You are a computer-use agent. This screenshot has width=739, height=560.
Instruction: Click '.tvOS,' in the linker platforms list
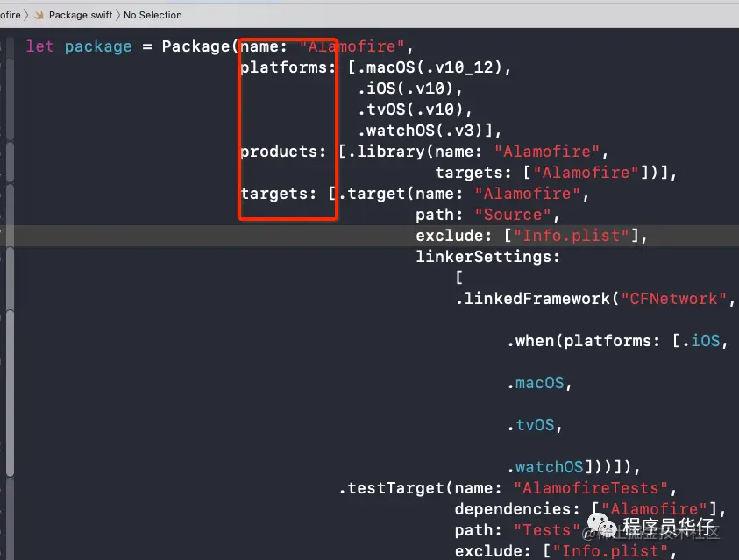pyautogui.click(x=535, y=425)
